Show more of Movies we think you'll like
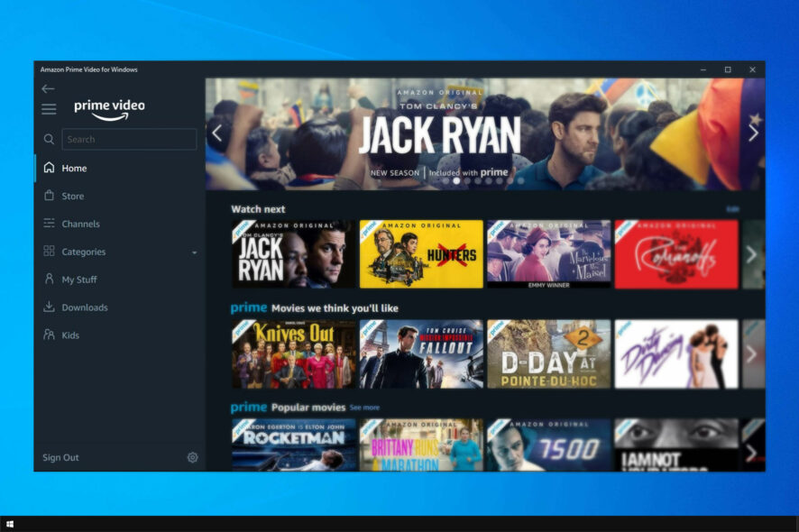The width and height of the screenshot is (799, 532). tap(751, 354)
